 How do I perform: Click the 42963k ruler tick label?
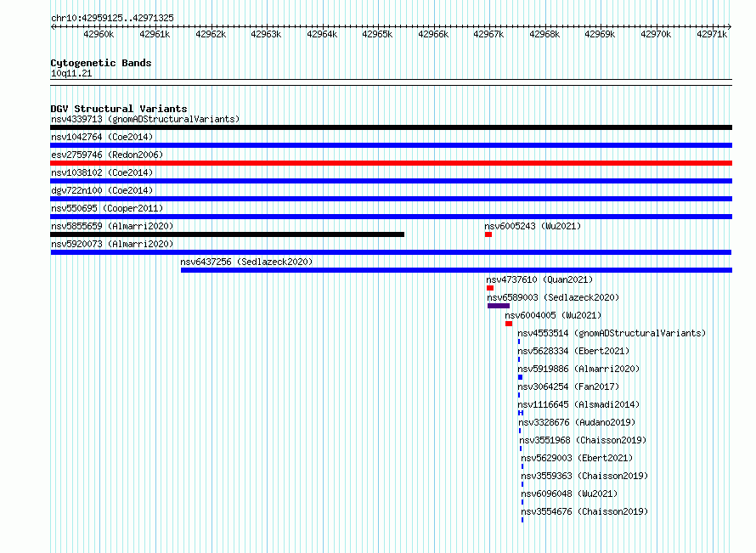pos(266,34)
